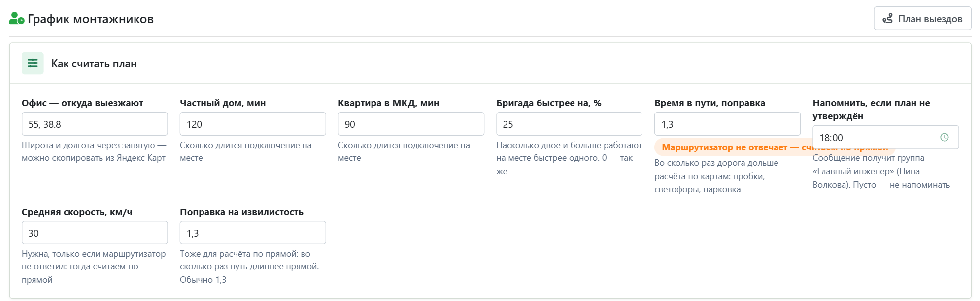The height and width of the screenshot is (301, 980).
Task: Click the route icon in План выездов button
Action: (887, 19)
